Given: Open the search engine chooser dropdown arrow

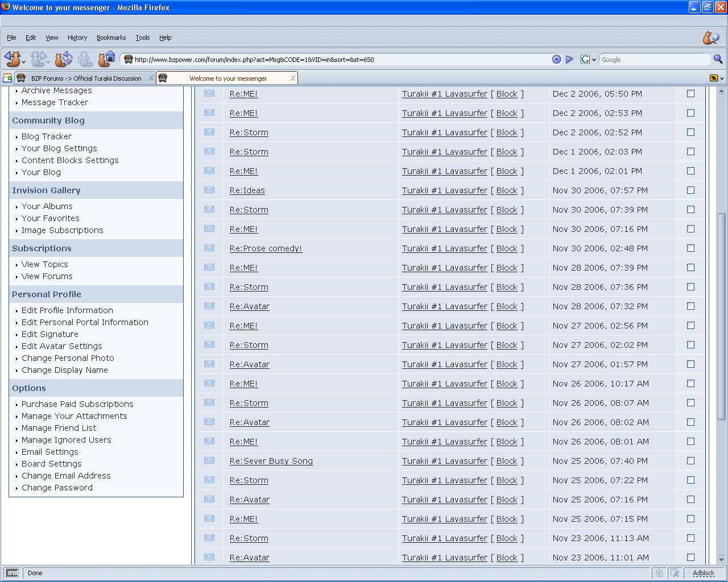Looking at the screenshot, I should coord(594,60).
